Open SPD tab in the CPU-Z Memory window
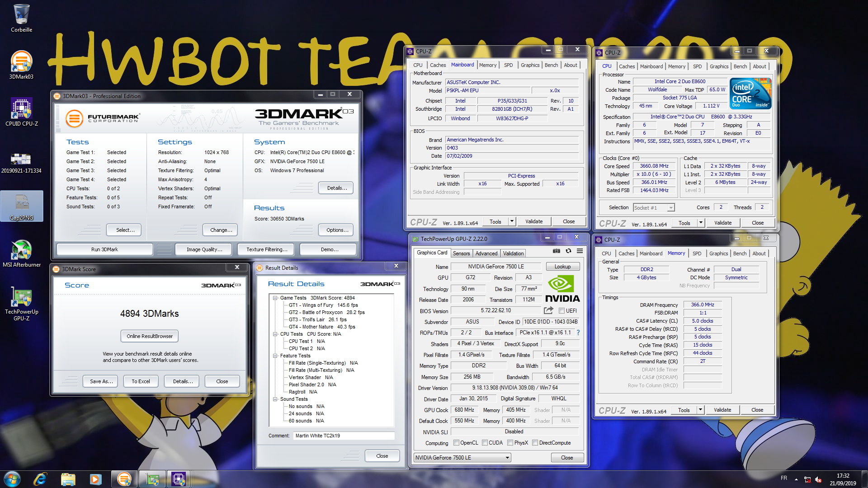Viewport: 868px width, 488px height. click(x=697, y=253)
